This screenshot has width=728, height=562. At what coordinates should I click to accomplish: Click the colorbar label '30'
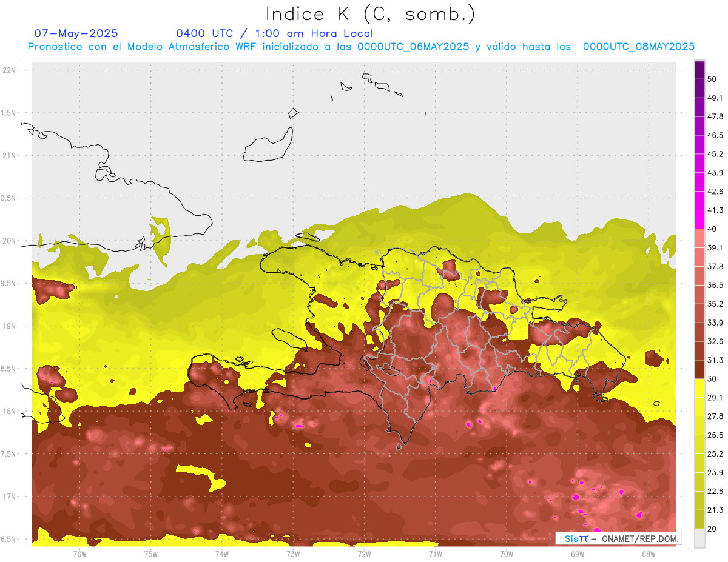[712, 379]
